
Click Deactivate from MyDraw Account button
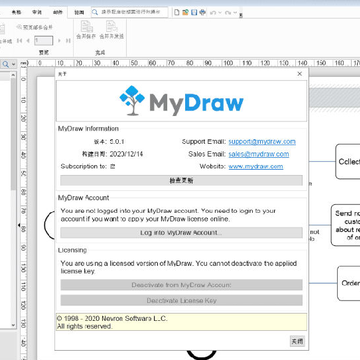181,285
